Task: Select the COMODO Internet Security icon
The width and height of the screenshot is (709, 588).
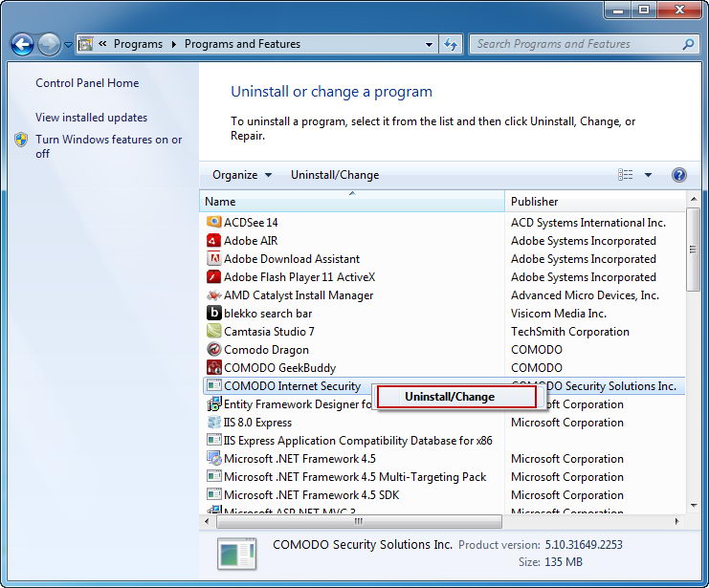Action: pos(214,385)
